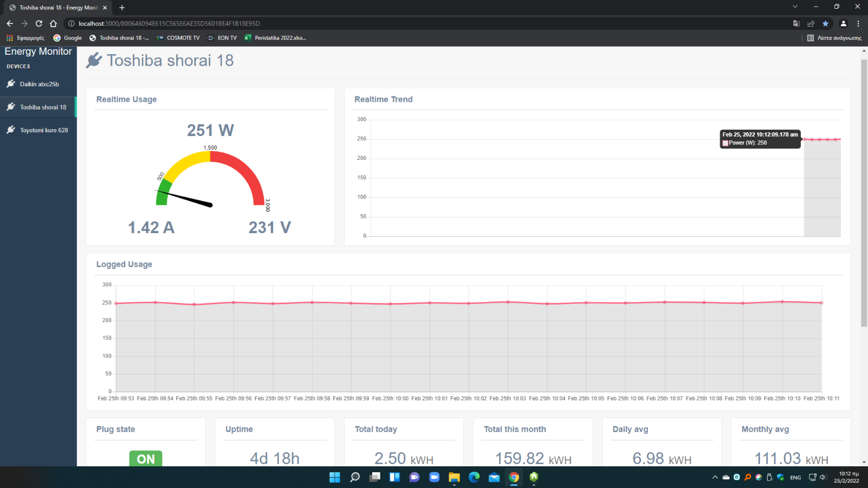Go forward in browser history
Image resolution: width=868 pixels, height=488 pixels.
click(24, 23)
